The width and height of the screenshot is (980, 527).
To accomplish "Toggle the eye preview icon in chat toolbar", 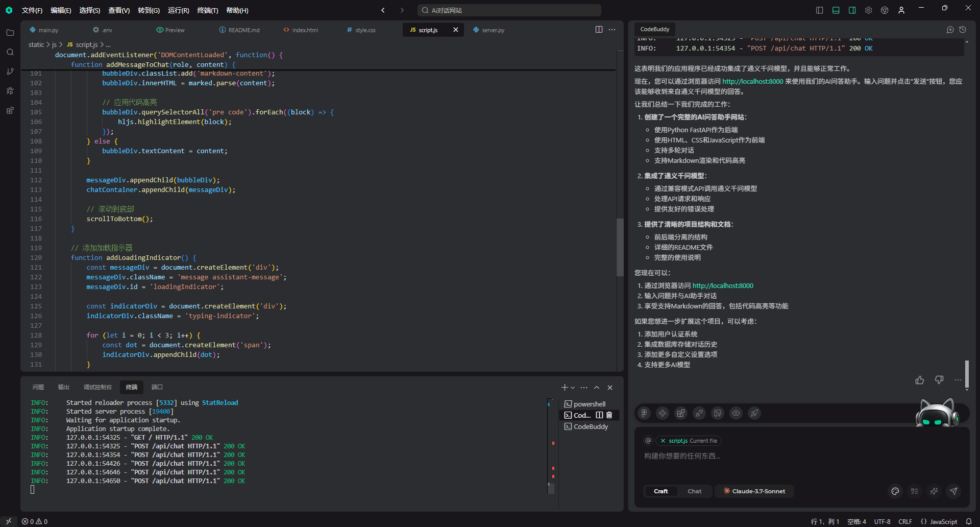I will click(736, 413).
